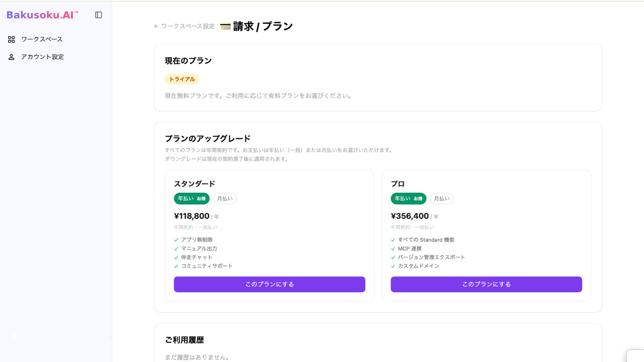Go back via ワークスペース設定 link

pos(188,26)
